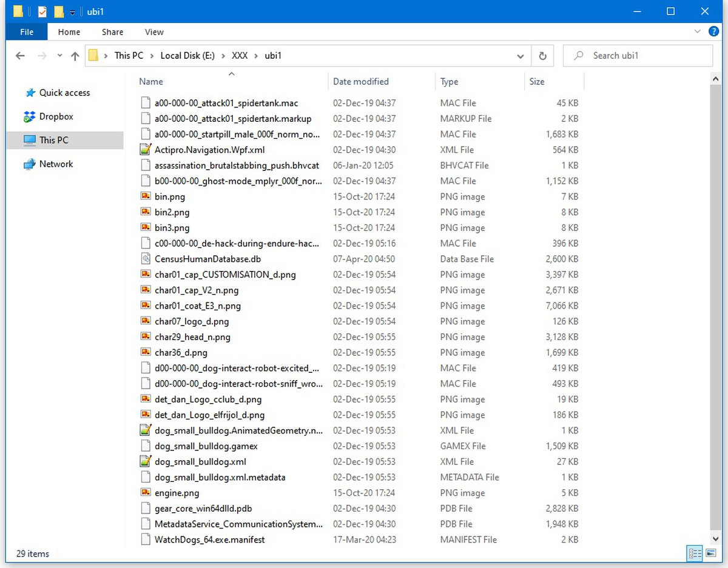728x568 pixels.
Task: Switch to the View ribbon tab
Action: point(154,32)
